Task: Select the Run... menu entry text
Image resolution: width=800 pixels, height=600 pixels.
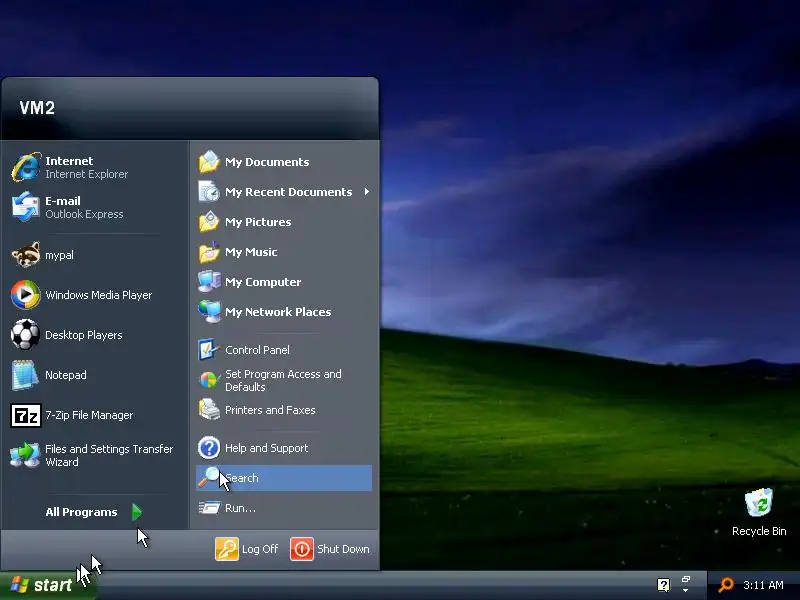Action: pyautogui.click(x=240, y=508)
